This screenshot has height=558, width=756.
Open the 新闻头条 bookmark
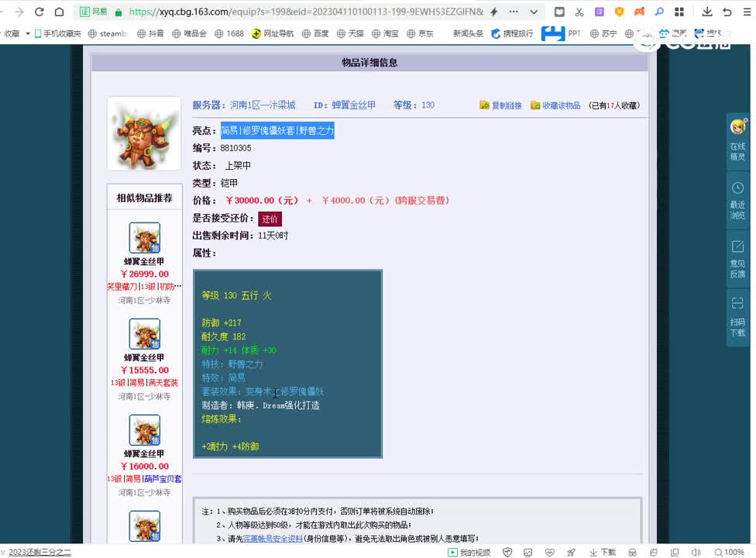pyautogui.click(x=468, y=33)
